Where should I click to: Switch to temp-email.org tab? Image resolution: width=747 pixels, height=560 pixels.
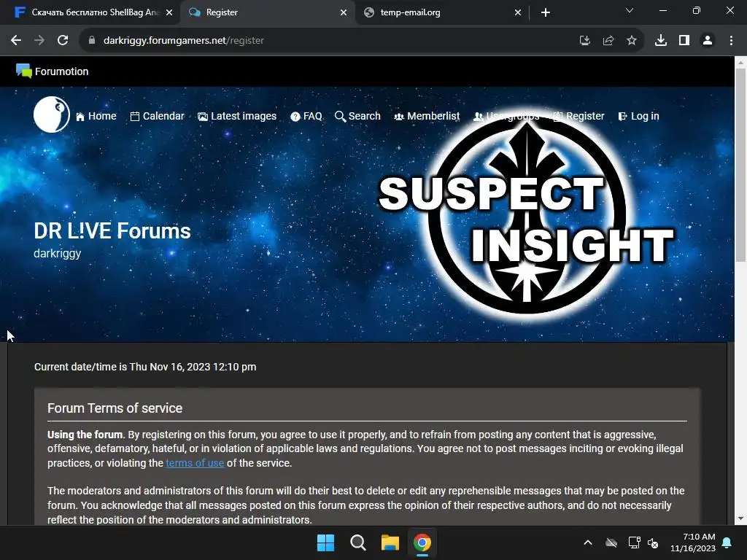(x=441, y=12)
